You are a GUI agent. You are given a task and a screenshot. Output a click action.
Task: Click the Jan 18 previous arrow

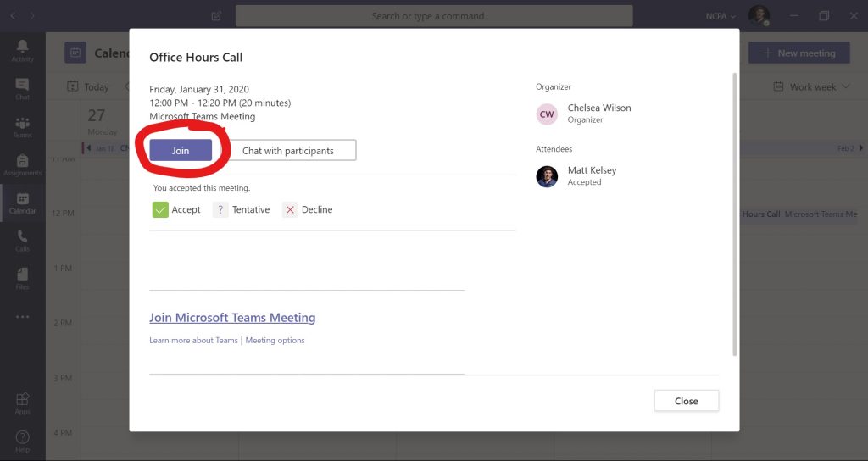tap(88, 148)
